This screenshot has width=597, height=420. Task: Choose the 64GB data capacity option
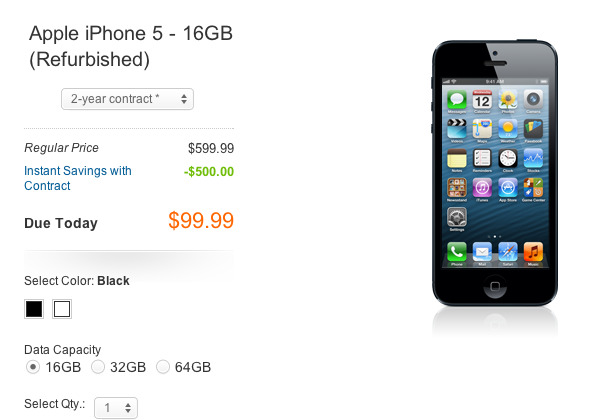click(163, 367)
